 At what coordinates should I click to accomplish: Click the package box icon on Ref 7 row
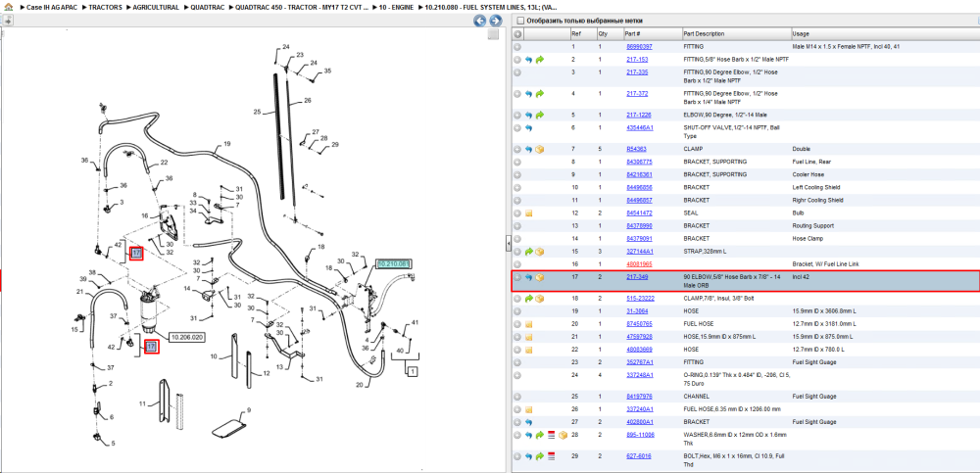(x=540, y=149)
